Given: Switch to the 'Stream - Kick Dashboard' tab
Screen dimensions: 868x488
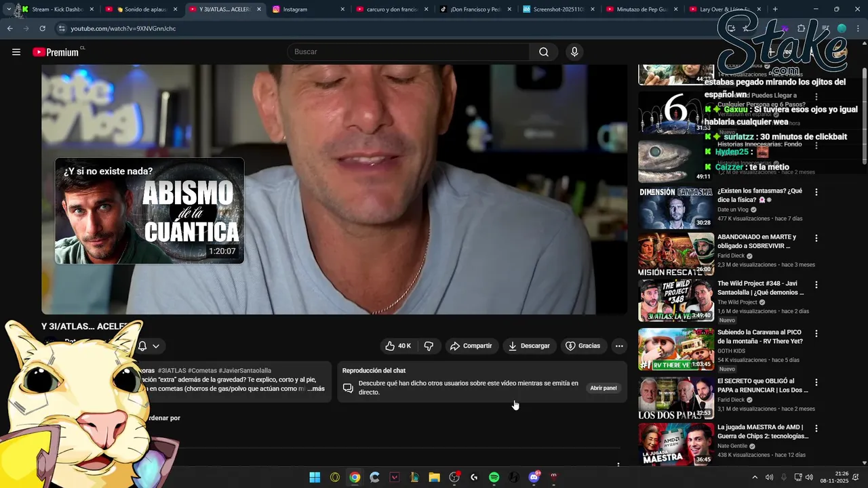Looking at the screenshot, I should 57,9.
